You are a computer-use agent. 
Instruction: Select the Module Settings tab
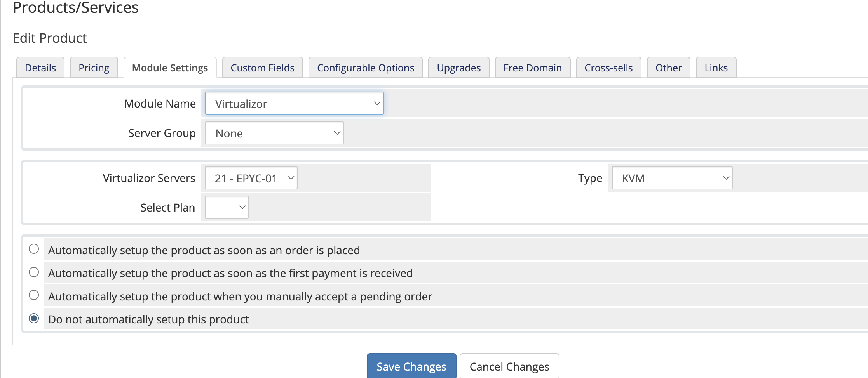(170, 68)
